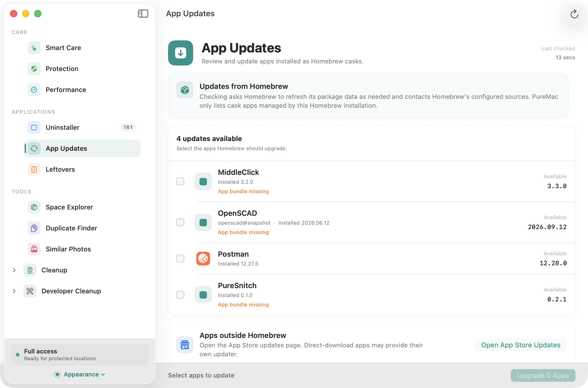Click the Postman available version 12.28.0
The image size is (588, 388).
[553, 263]
